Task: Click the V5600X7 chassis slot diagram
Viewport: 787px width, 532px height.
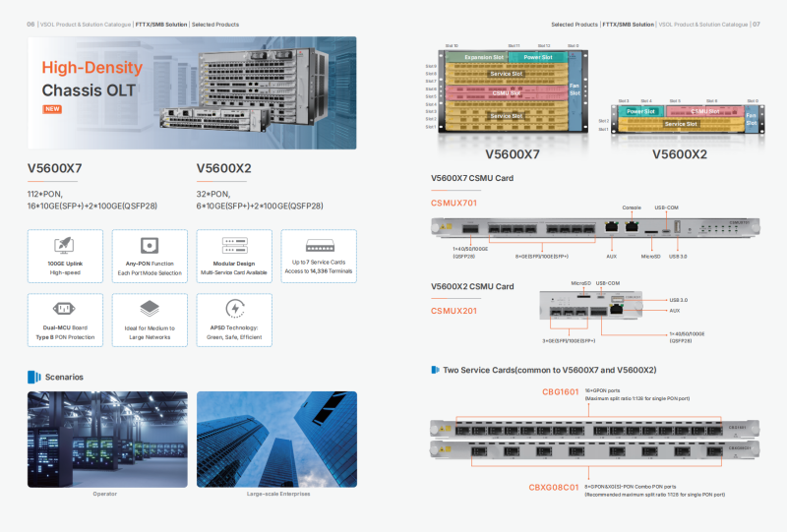Action: (512, 90)
